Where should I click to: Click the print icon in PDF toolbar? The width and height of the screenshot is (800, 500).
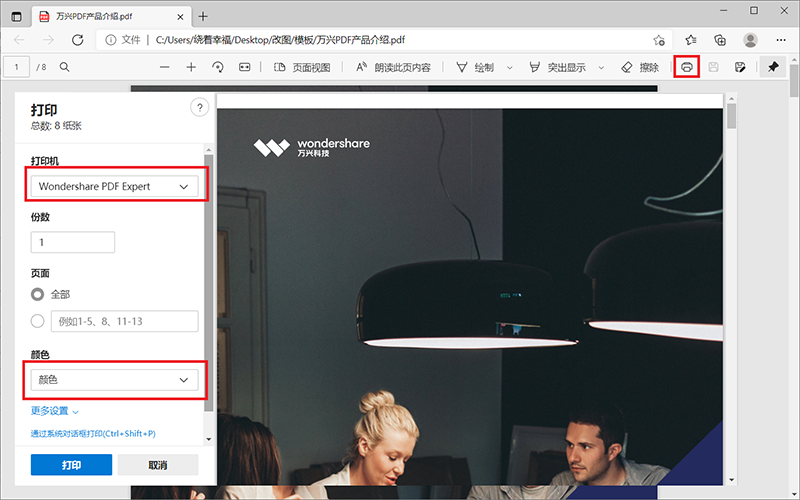tap(686, 67)
